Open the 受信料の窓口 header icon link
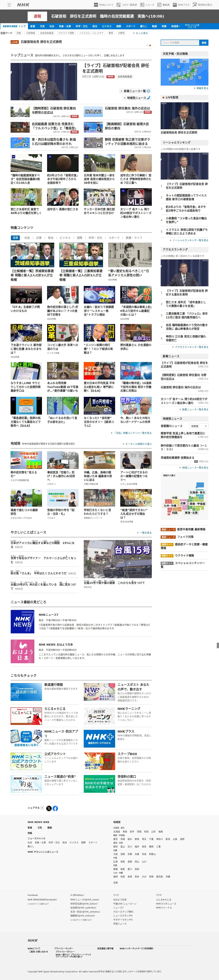This screenshot has height=980, width=219. [x=203, y=5]
